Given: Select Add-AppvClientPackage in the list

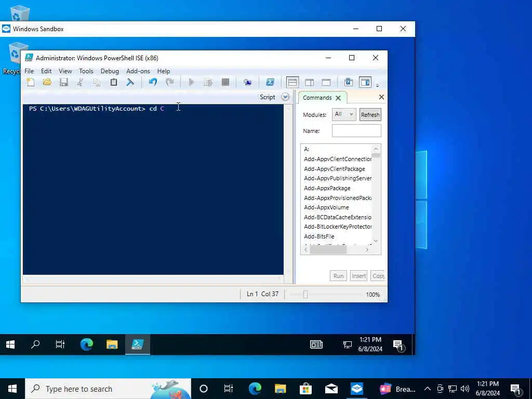Looking at the screenshot, I should (335, 169).
